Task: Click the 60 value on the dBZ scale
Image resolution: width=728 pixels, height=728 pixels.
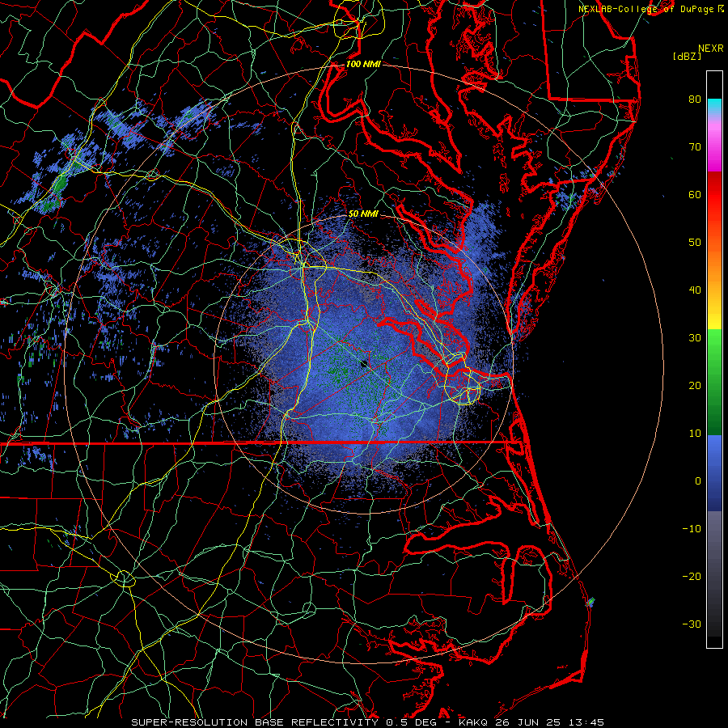Action: 695,194
